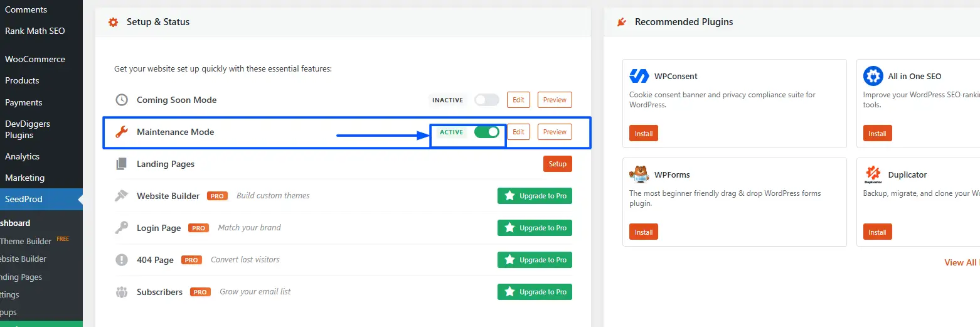Click the Duplicator logo icon

click(x=873, y=174)
